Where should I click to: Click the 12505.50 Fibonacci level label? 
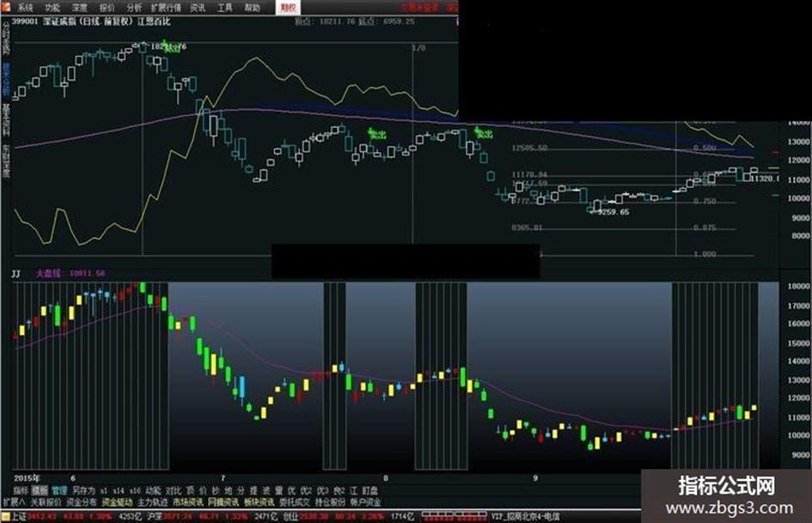[529, 148]
